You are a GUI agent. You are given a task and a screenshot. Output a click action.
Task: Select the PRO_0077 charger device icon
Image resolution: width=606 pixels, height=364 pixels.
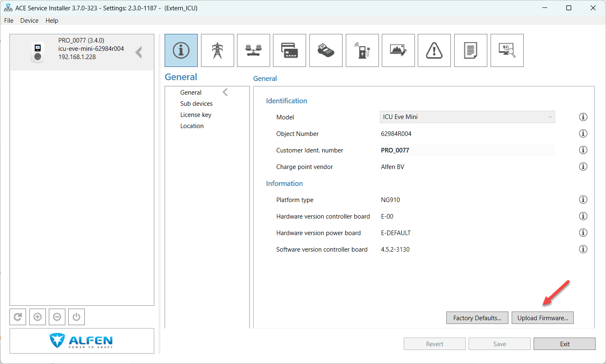point(38,52)
